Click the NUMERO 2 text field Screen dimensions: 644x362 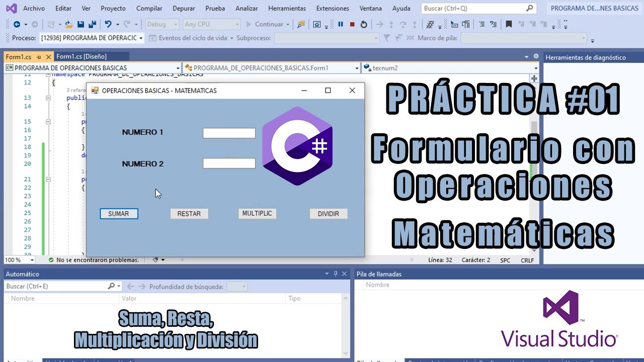[x=229, y=163]
